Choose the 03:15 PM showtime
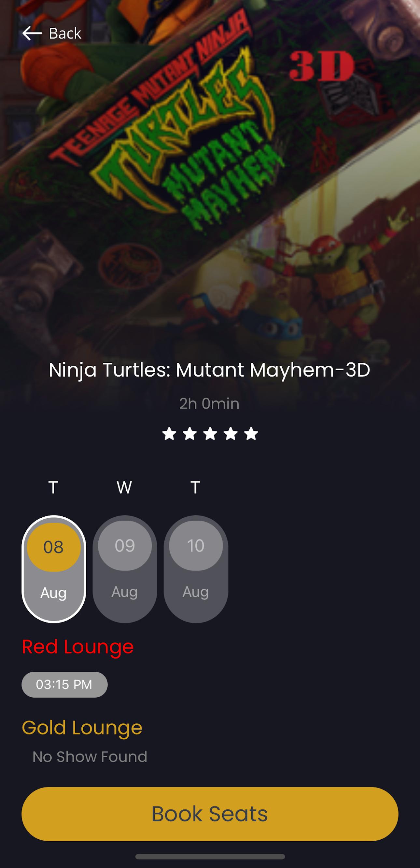 coord(64,684)
